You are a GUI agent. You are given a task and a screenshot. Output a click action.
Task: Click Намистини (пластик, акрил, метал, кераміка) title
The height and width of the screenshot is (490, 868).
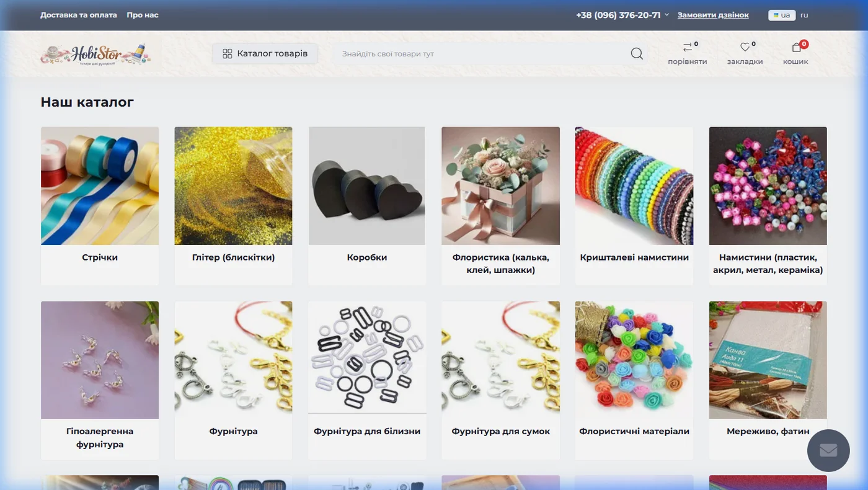768,264
